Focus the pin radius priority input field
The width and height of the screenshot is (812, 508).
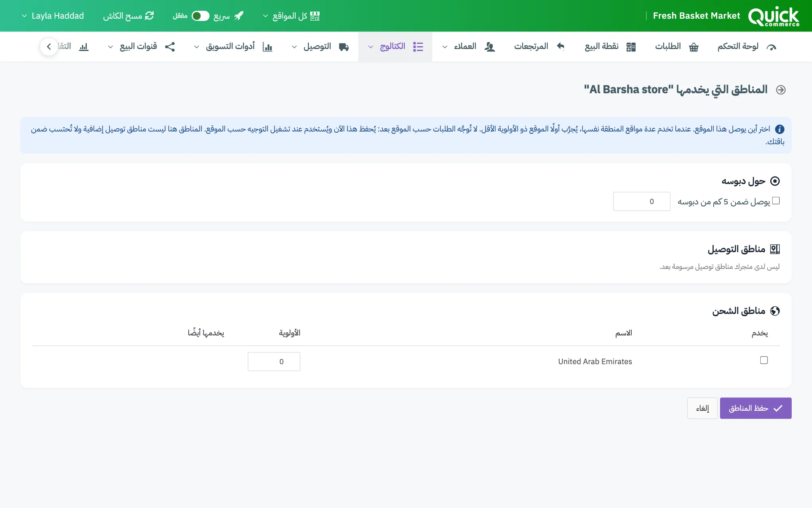tap(642, 201)
